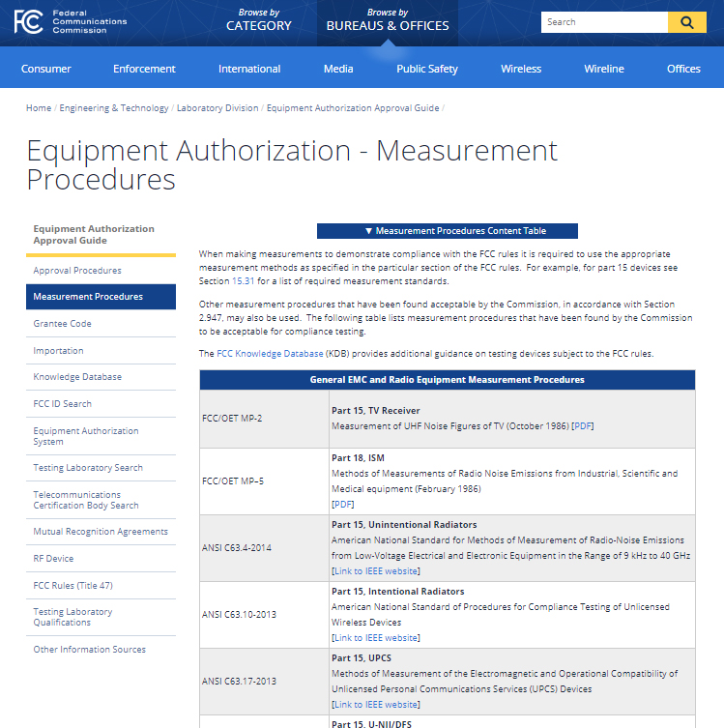This screenshot has height=728, width=724.
Task: Select the Enforcement nav item
Action: 144,69
